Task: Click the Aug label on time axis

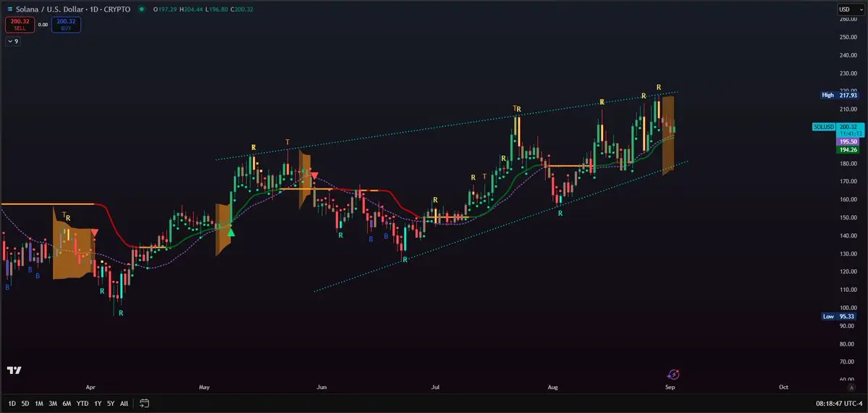Action: point(552,387)
